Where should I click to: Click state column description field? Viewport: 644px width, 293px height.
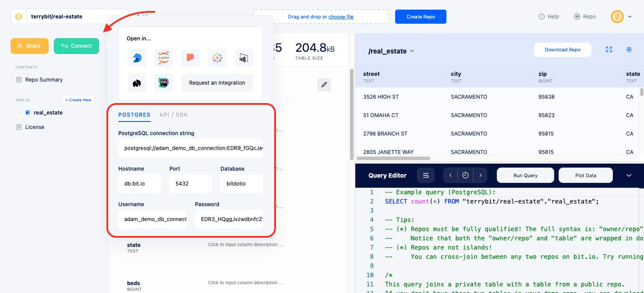(x=245, y=245)
